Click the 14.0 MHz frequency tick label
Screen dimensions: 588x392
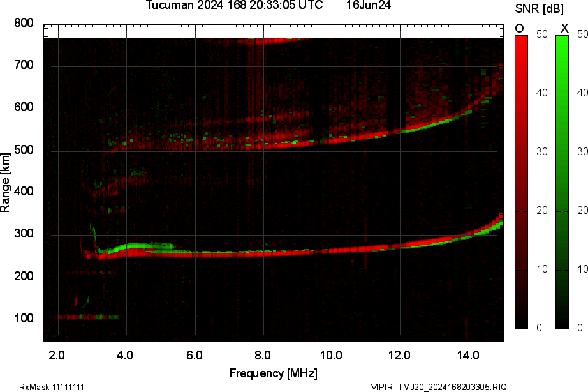point(467,355)
